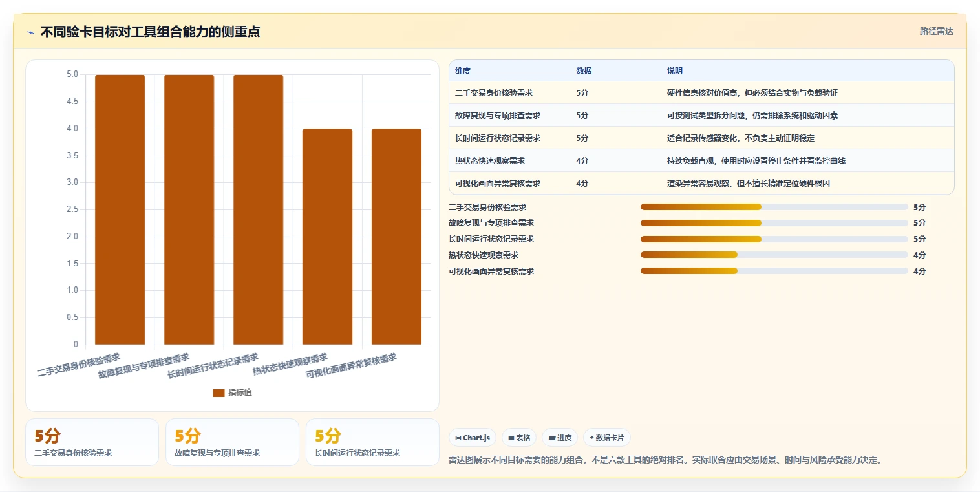Click y-axis value 5.0
980x492 pixels.
[x=72, y=74]
